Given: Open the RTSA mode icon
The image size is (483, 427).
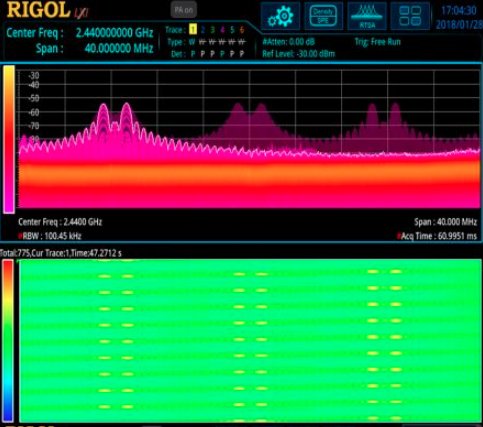Looking at the screenshot, I should tap(367, 16).
